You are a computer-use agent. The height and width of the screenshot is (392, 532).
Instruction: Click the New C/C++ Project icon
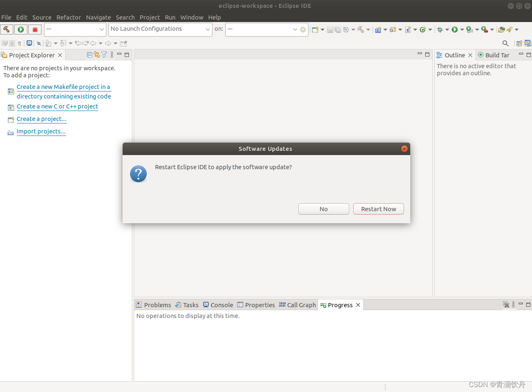click(x=378, y=30)
